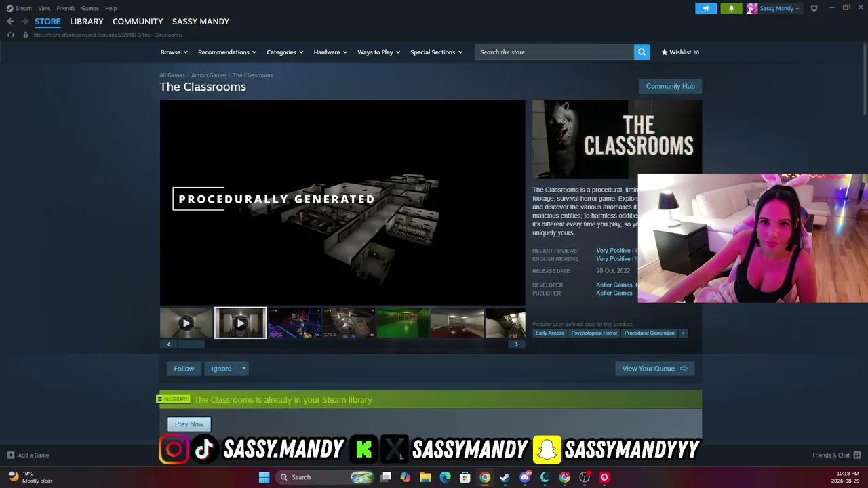
Task: Open the Friends & Chat icon
Action: coord(857,455)
